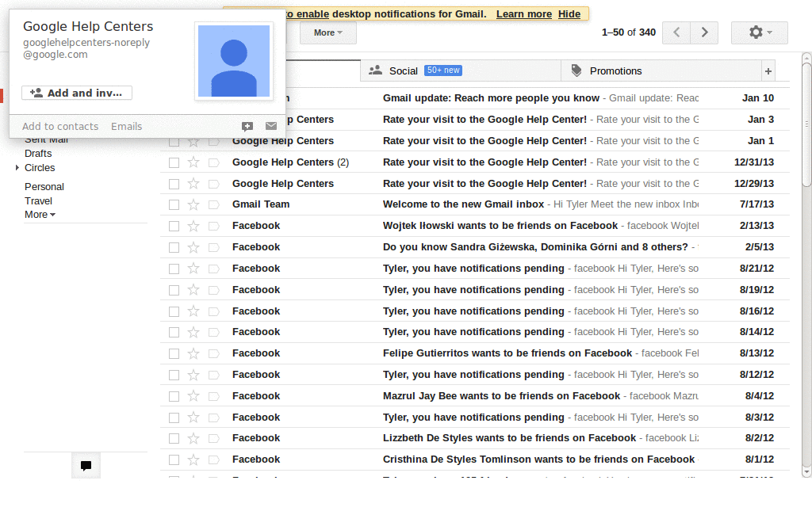
Task: Click the people icon on the Social tab
Action: (377, 71)
